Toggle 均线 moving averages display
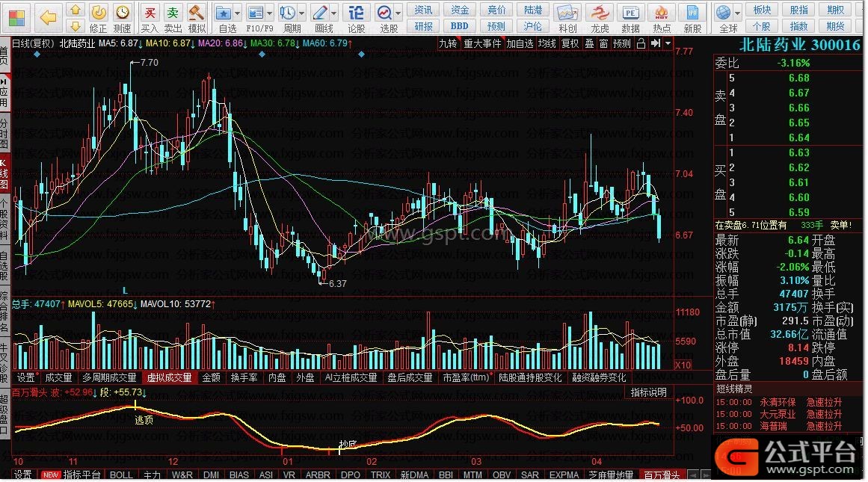This screenshot has height=482, width=868. [547, 43]
